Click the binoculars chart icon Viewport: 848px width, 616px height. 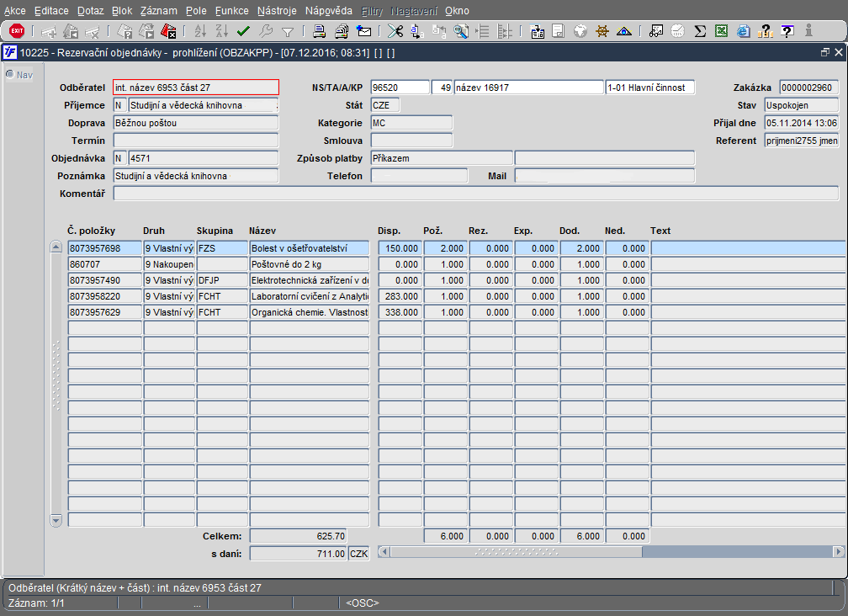click(656, 31)
